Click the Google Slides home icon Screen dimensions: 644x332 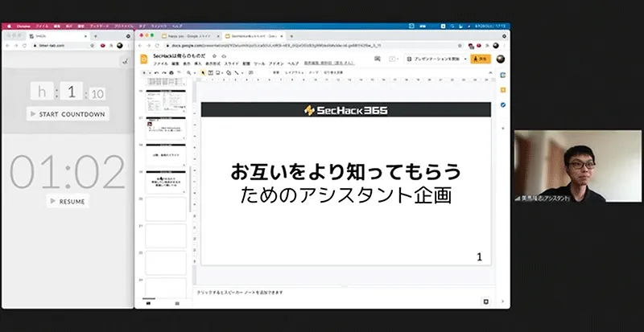click(x=144, y=59)
